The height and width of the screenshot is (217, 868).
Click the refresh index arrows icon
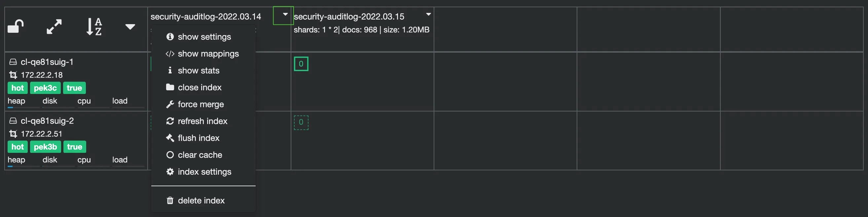click(x=170, y=121)
